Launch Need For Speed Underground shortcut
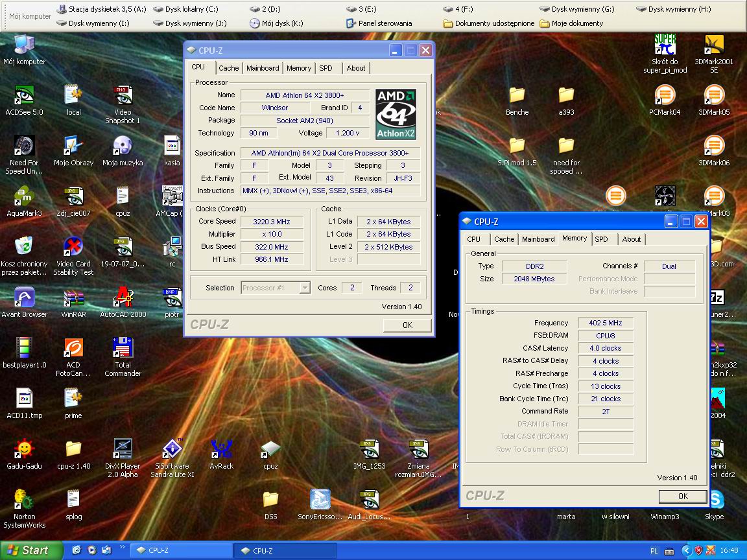The width and height of the screenshot is (747, 560). pos(24,154)
